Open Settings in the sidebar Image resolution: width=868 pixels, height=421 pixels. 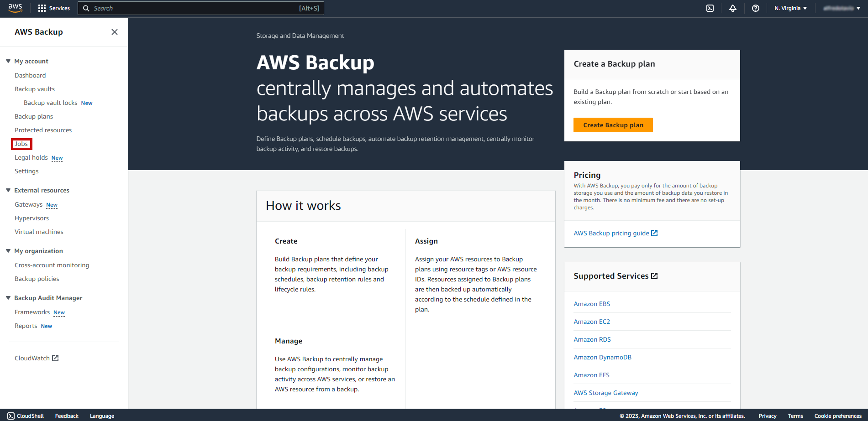point(26,171)
